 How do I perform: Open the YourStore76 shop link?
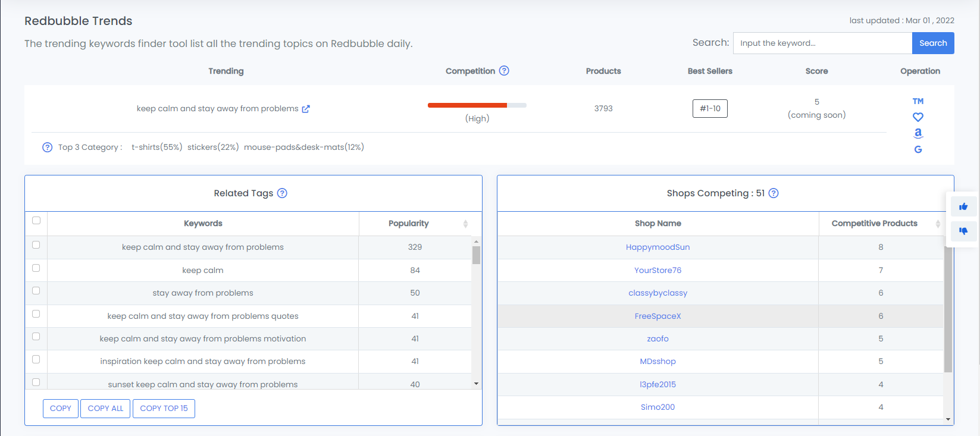(x=657, y=270)
